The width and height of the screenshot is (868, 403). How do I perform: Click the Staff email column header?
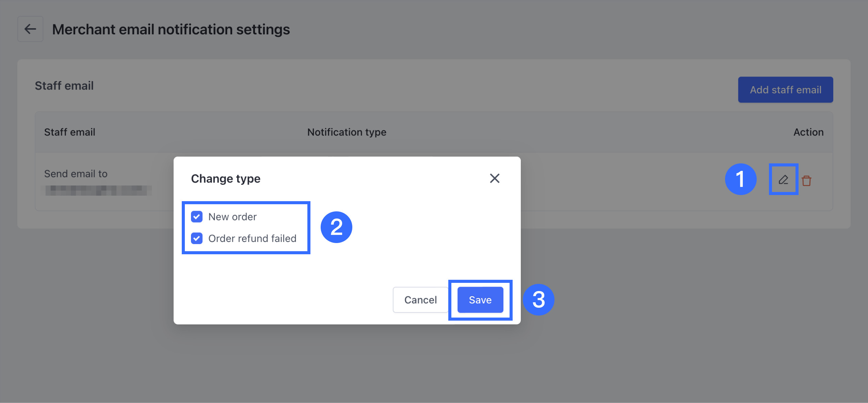point(69,132)
